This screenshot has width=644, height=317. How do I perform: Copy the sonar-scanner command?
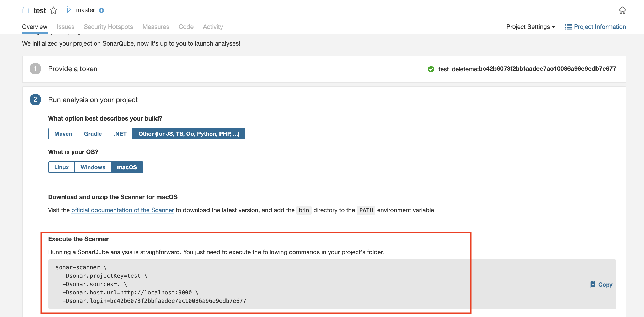pos(601,285)
